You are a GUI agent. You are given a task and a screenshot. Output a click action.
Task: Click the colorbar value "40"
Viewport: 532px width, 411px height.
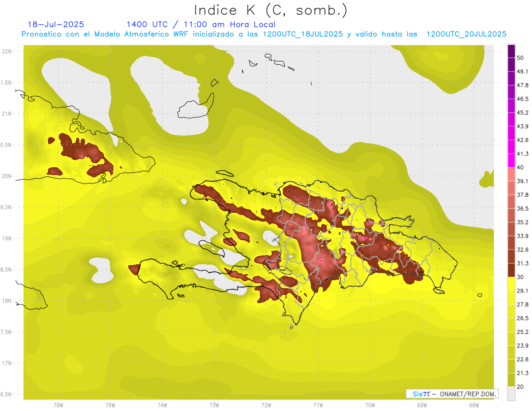(520, 168)
